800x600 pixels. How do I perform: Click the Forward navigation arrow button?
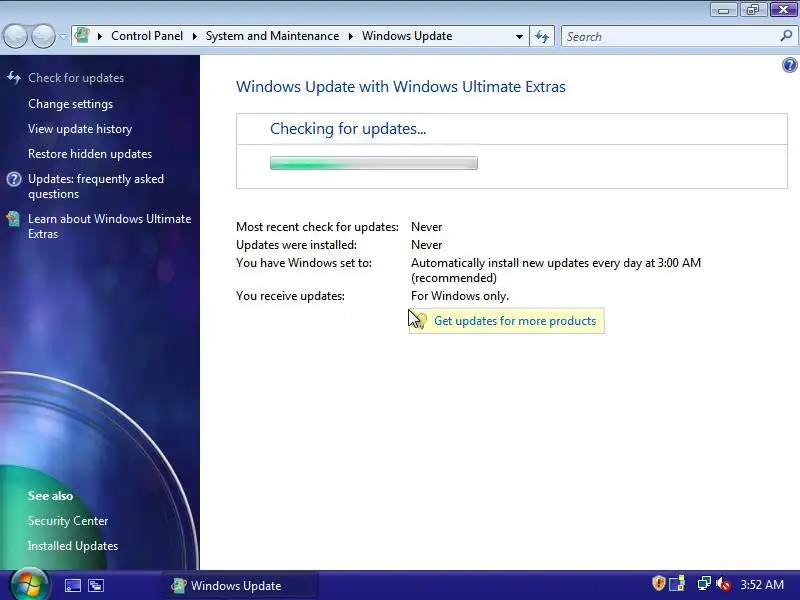[x=43, y=37]
